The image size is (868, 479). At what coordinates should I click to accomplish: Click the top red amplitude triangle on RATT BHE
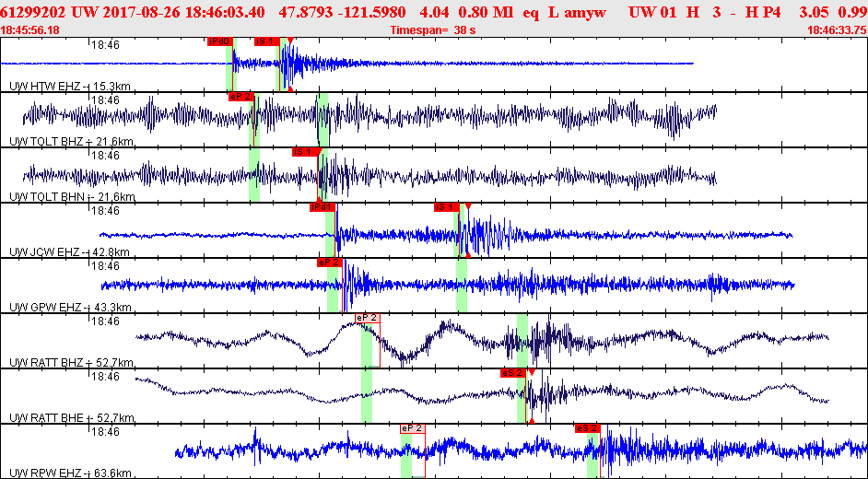(x=532, y=372)
